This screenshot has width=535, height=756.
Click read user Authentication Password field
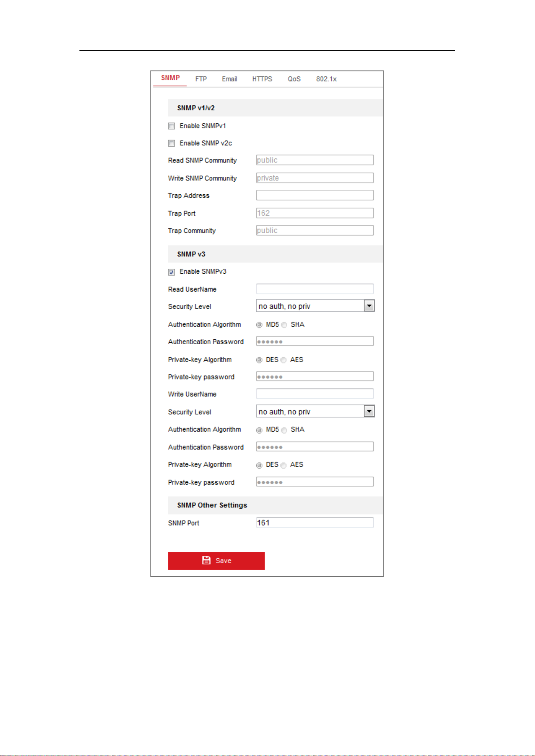(x=315, y=341)
